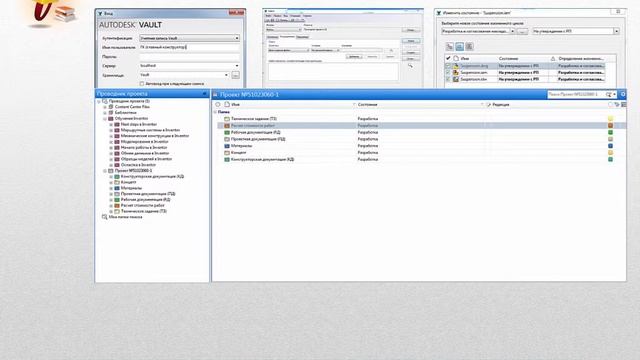Click highlighted middle icon in change-state dialog toolbar
The image size is (640, 360).
(460, 47)
